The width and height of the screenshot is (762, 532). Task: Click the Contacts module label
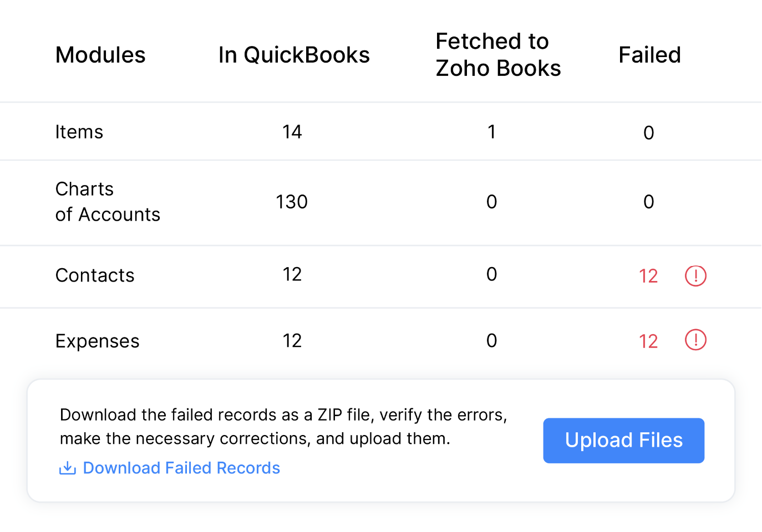(95, 275)
